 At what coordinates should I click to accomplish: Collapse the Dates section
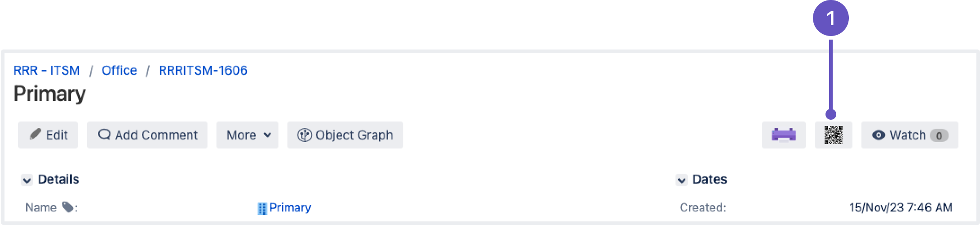pos(682,180)
